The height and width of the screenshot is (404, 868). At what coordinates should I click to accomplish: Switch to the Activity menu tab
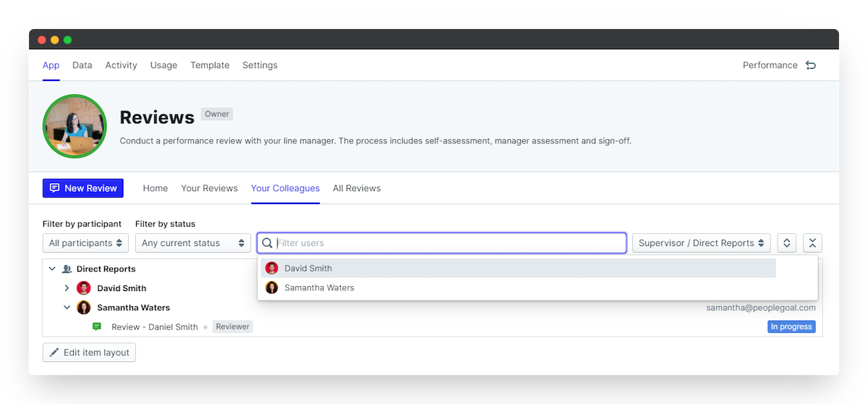click(121, 65)
